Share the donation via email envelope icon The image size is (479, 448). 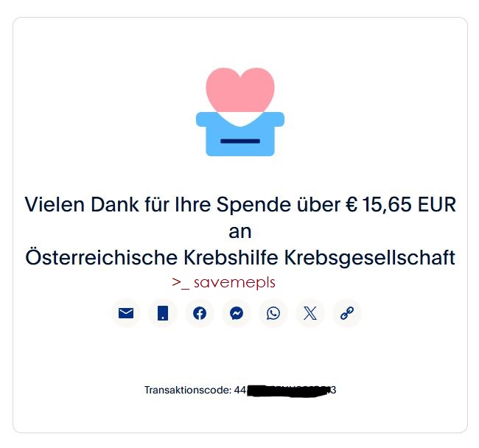pos(126,313)
